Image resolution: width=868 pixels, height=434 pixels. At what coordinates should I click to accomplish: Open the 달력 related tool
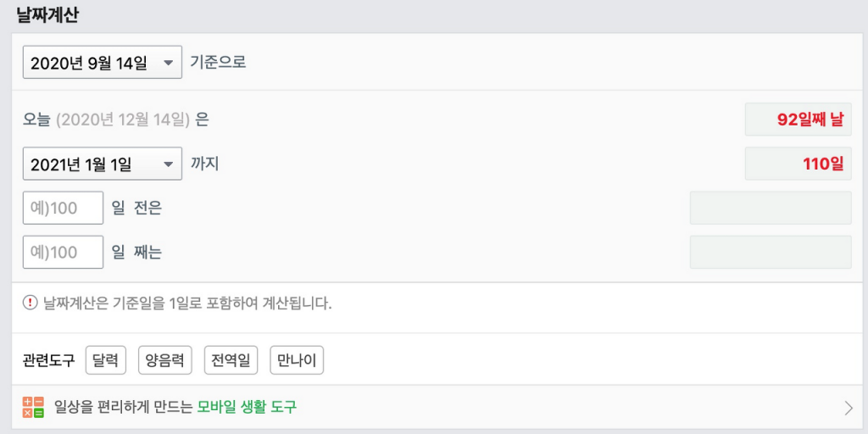pyautogui.click(x=106, y=360)
